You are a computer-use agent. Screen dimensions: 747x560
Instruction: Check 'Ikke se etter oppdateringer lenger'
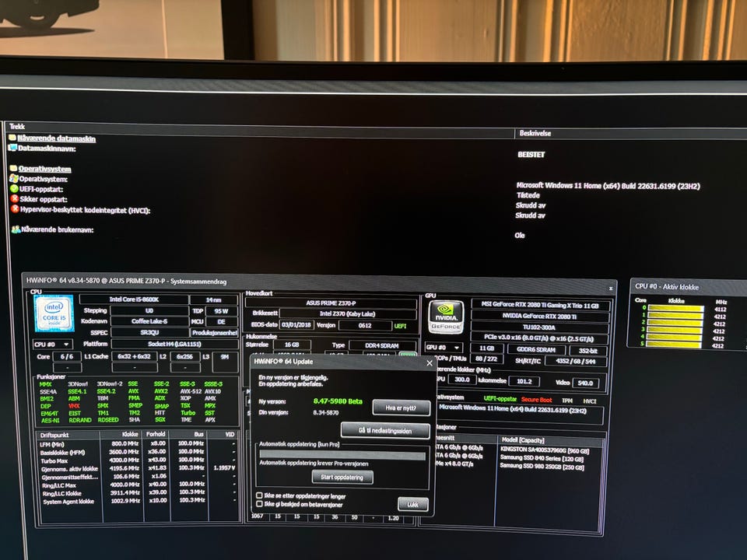[x=260, y=495]
